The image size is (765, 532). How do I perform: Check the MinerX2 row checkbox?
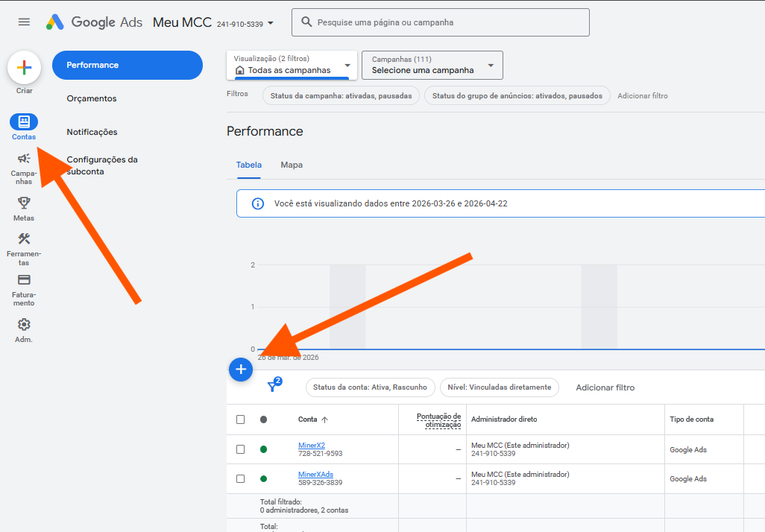(x=241, y=449)
